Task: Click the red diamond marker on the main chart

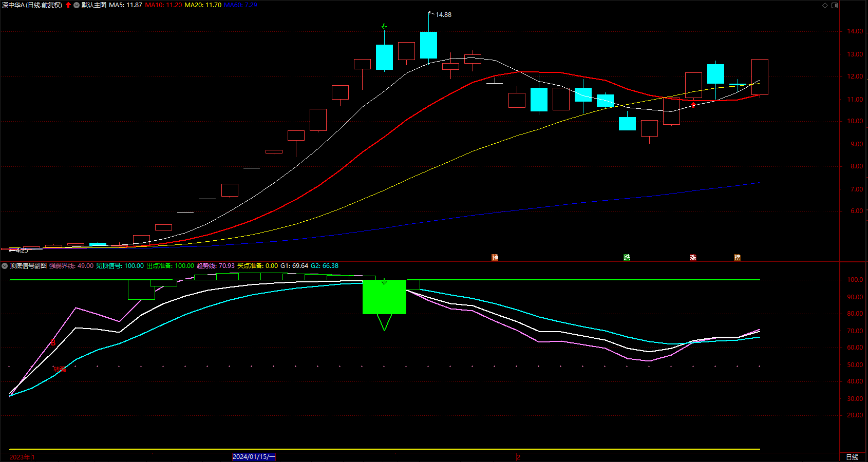Action: (693, 105)
